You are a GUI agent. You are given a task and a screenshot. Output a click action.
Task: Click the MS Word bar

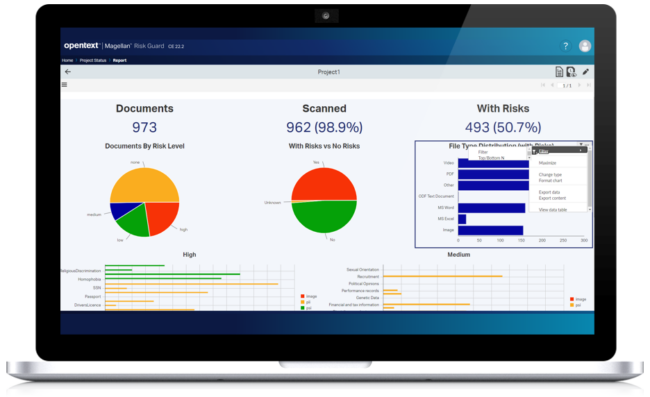coord(492,208)
